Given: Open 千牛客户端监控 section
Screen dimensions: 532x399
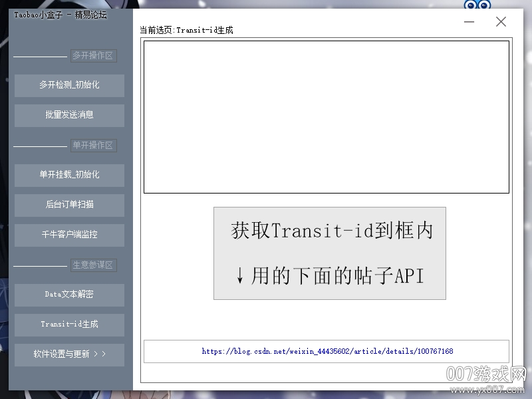Looking at the screenshot, I should [69, 235].
